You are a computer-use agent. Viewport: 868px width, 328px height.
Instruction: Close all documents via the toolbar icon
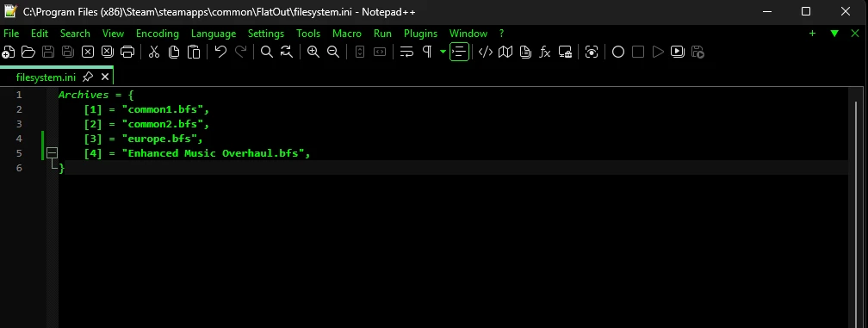point(108,52)
